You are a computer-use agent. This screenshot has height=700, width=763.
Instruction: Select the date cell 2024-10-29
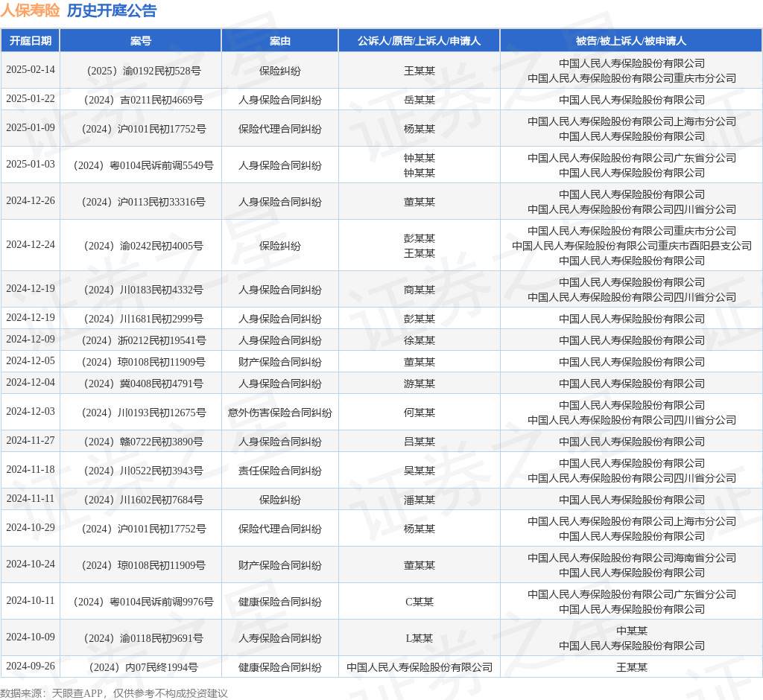coord(30,528)
